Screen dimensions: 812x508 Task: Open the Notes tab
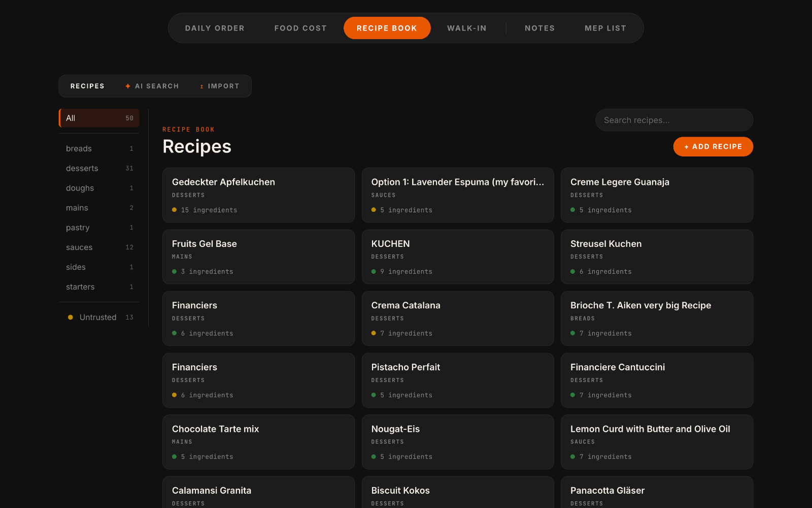pos(539,28)
